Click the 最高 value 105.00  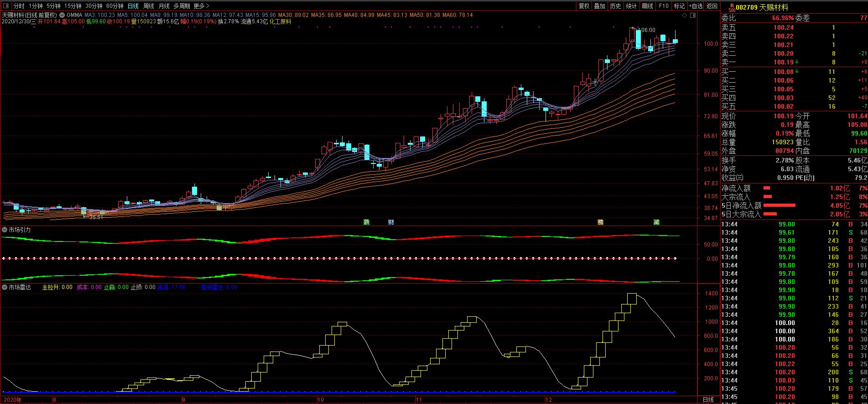858,125
